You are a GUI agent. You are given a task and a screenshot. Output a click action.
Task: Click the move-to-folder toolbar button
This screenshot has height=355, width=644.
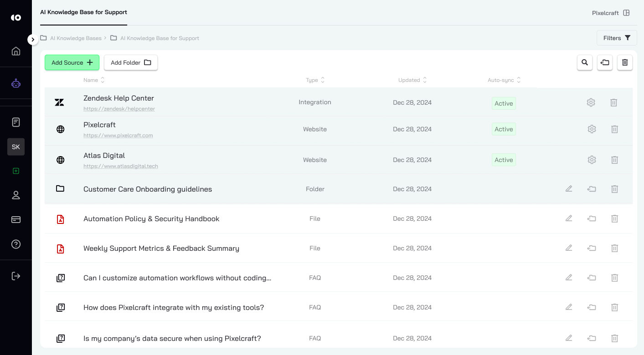click(x=605, y=63)
